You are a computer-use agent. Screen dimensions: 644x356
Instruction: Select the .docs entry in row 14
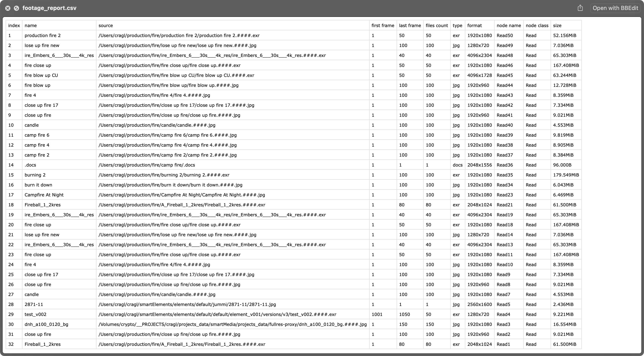(x=30, y=165)
